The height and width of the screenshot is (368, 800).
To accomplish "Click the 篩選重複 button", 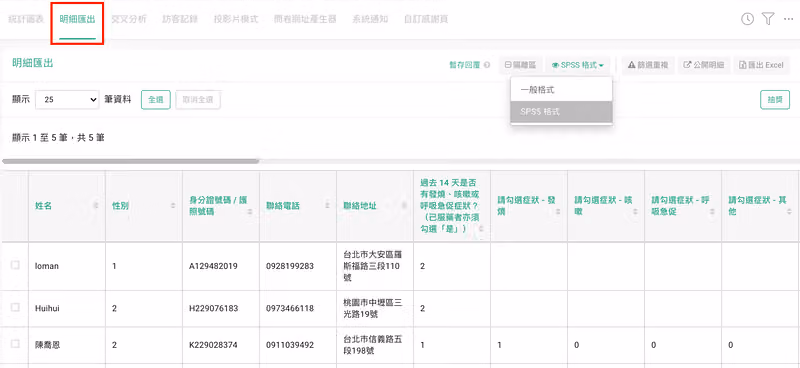I will tap(649, 65).
